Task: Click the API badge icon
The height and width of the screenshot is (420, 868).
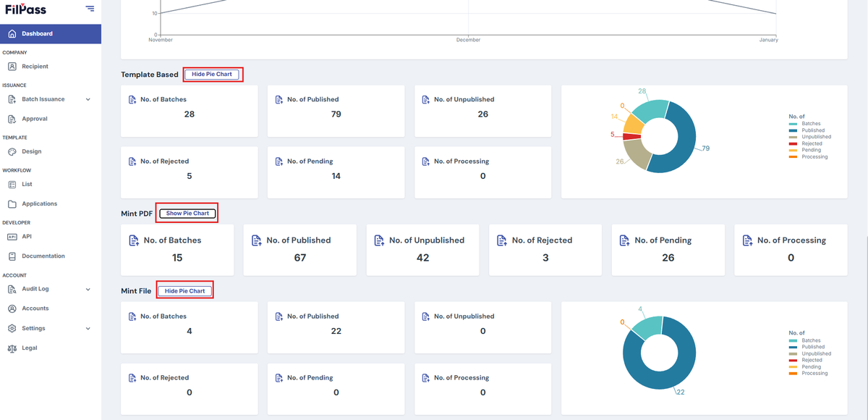Action: point(12,236)
